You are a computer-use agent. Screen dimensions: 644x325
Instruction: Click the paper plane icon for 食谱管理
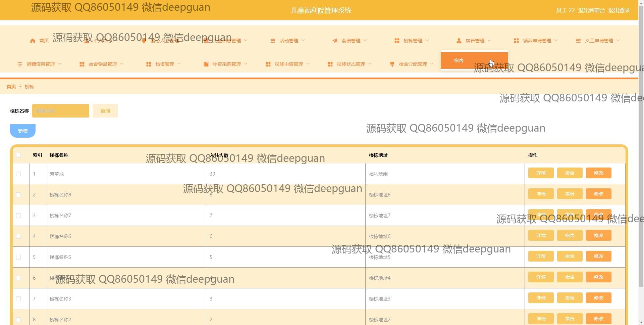335,41
